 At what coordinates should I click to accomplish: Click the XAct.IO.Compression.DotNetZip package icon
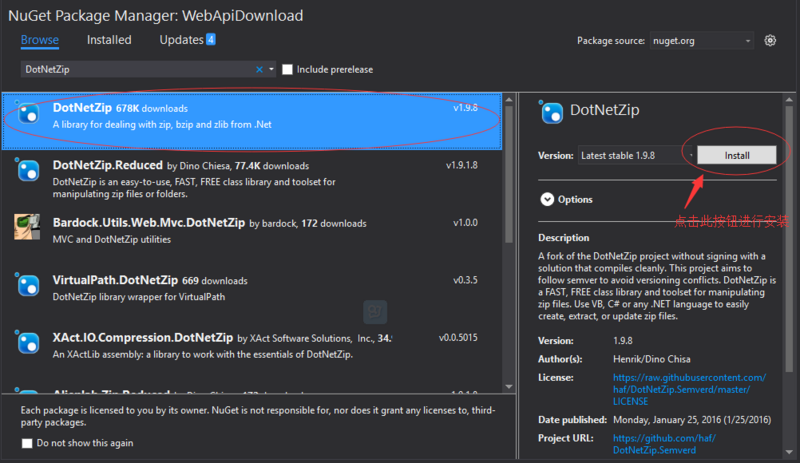[29, 342]
